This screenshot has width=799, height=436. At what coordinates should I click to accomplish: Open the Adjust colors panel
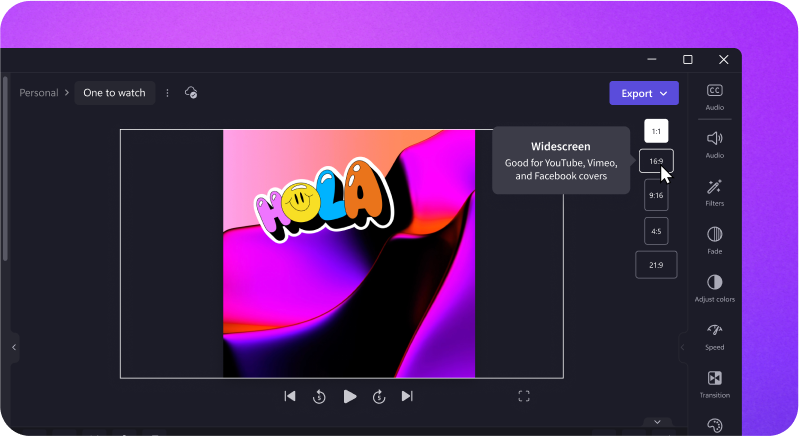pos(714,283)
